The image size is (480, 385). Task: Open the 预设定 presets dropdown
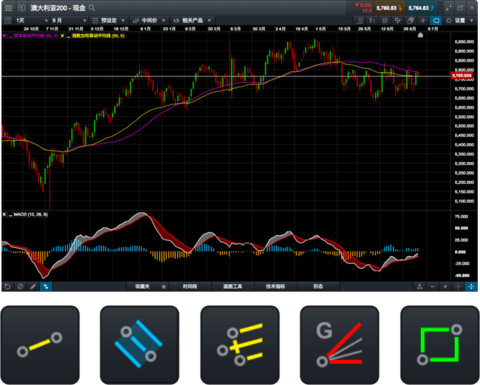(108, 21)
